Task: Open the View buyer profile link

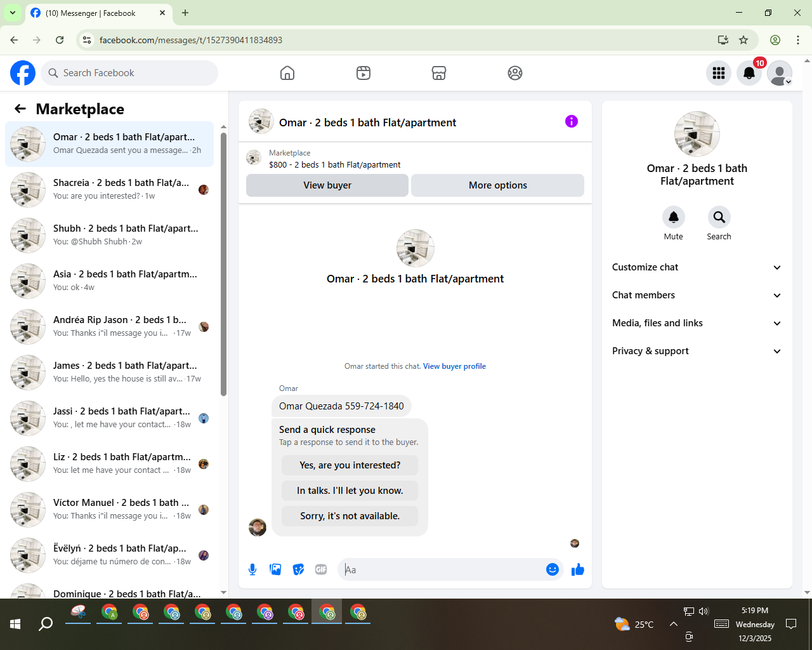Action: click(x=454, y=366)
